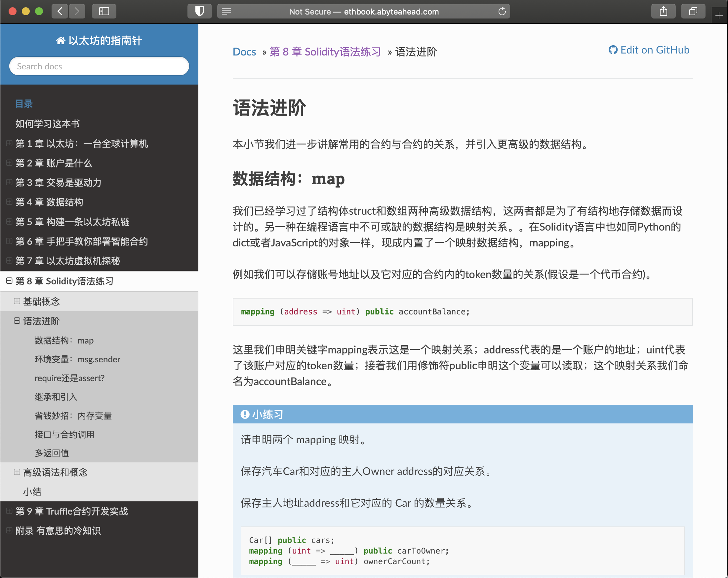728x578 pixels.
Task: Click the home icon beside 以太坊的指南针
Action: tap(61, 41)
